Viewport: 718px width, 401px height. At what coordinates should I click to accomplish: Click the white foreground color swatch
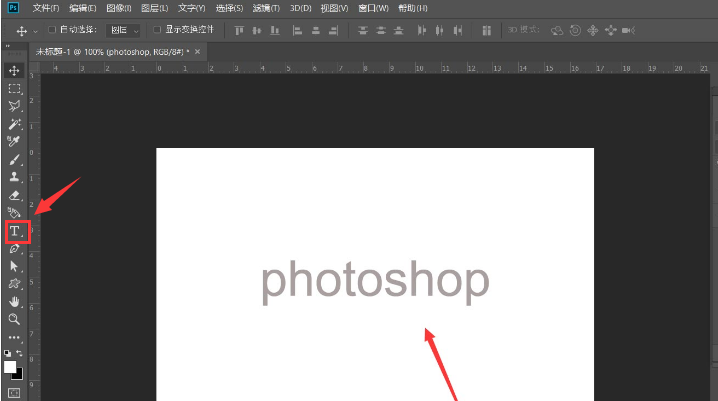click(x=11, y=368)
